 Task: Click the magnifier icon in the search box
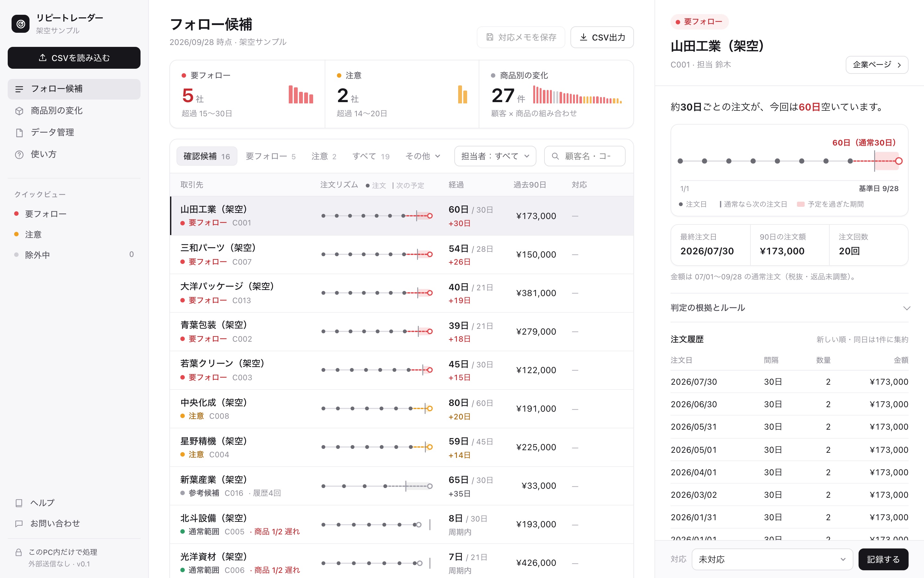pos(556,156)
